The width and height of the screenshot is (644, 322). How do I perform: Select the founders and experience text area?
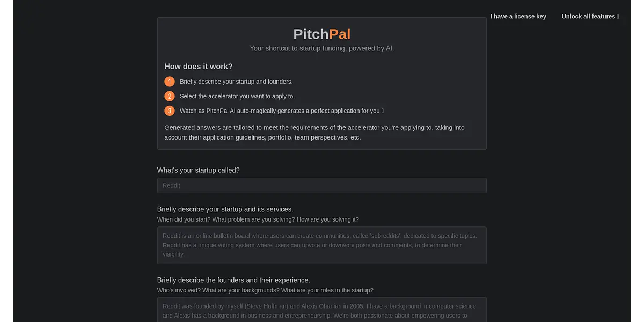click(321, 310)
